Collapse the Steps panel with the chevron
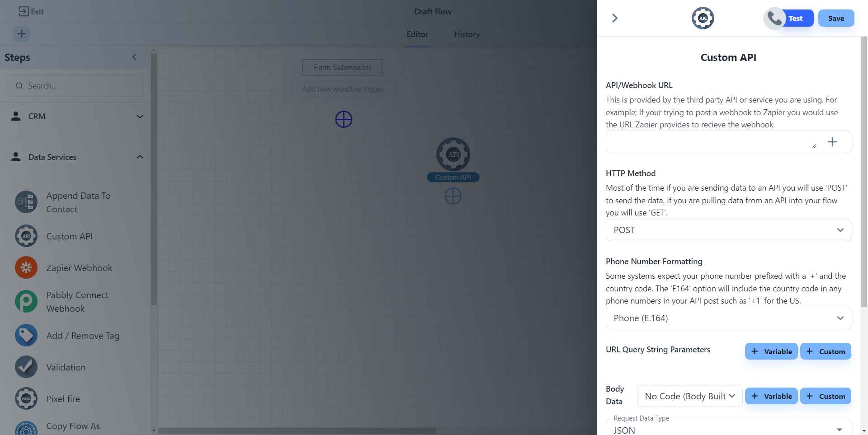868x435 pixels. (134, 57)
